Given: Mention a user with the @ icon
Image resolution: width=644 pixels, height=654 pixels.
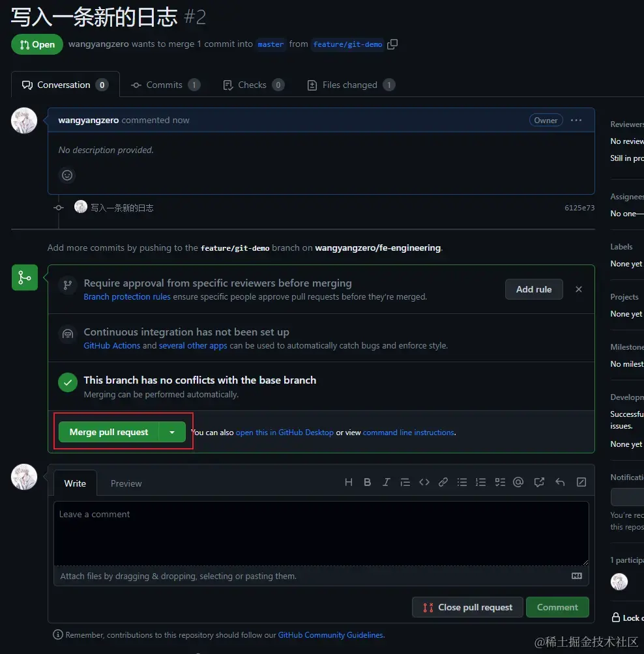Looking at the screenshot, I should pos(518,483).
